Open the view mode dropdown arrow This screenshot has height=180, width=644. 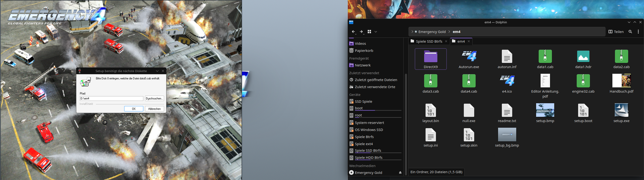pos(376,32)
